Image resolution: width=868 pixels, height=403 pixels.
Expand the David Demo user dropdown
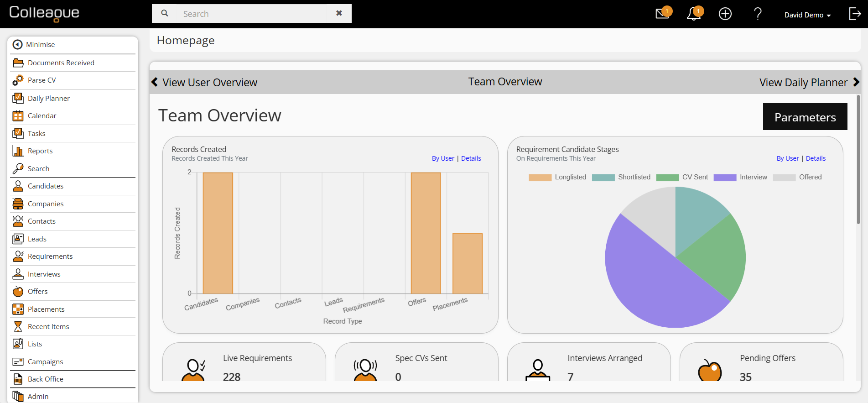pyautogui.click(x=807, y=15)
